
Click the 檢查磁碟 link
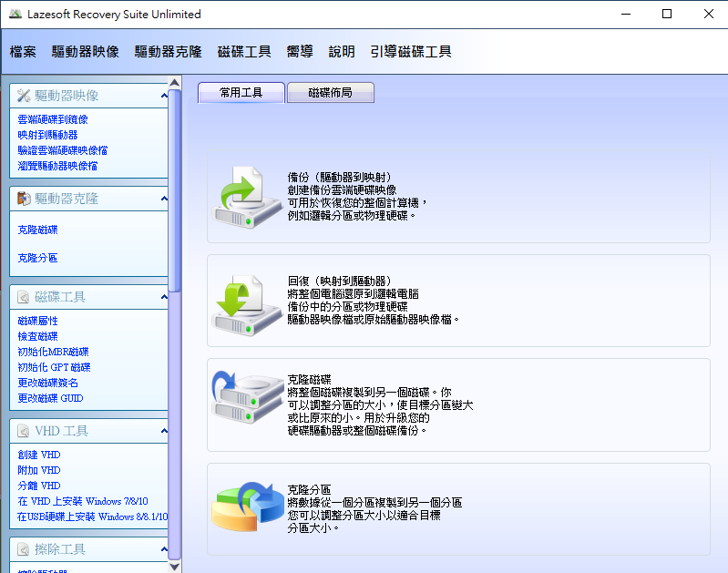(x=37, y=336)
